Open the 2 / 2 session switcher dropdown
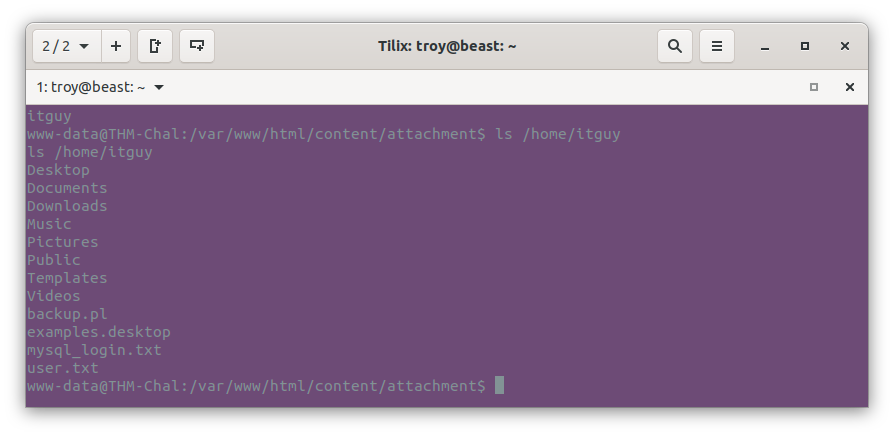This screenshot has height=436, width=894. point(67,46)
